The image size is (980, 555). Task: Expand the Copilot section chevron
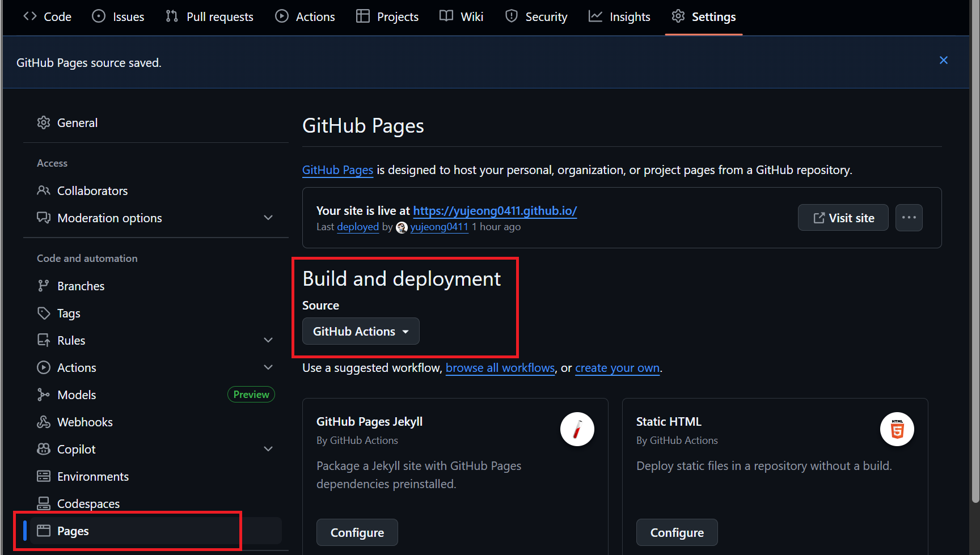268,449
